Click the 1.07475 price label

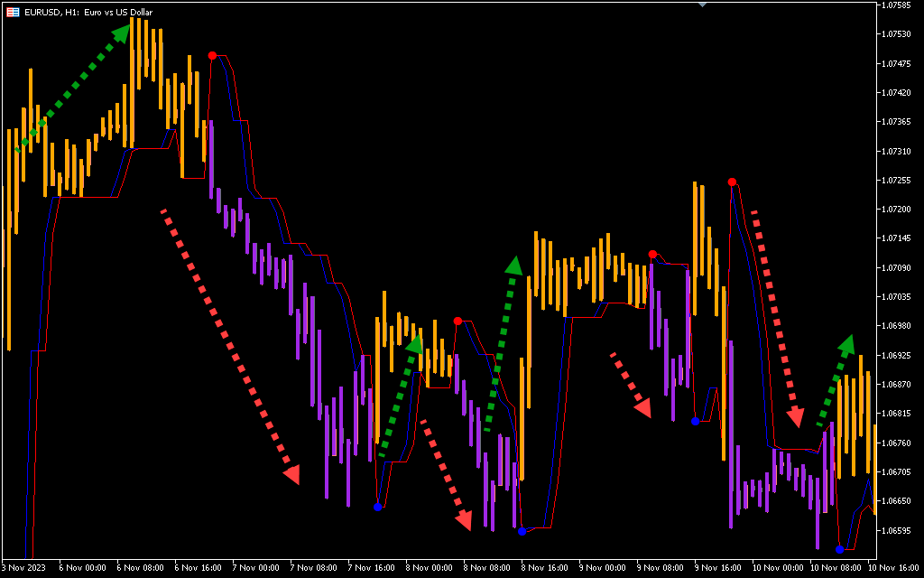tap(898, 64)
